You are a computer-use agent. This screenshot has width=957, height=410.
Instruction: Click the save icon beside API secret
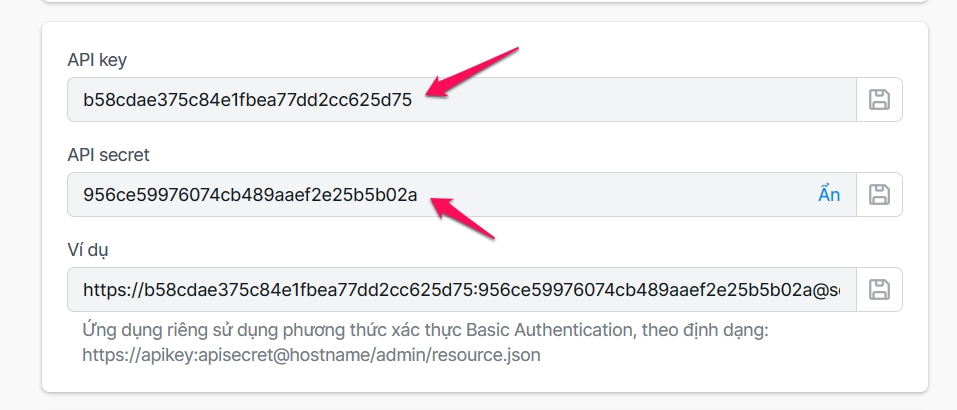[x=879, y=194]
